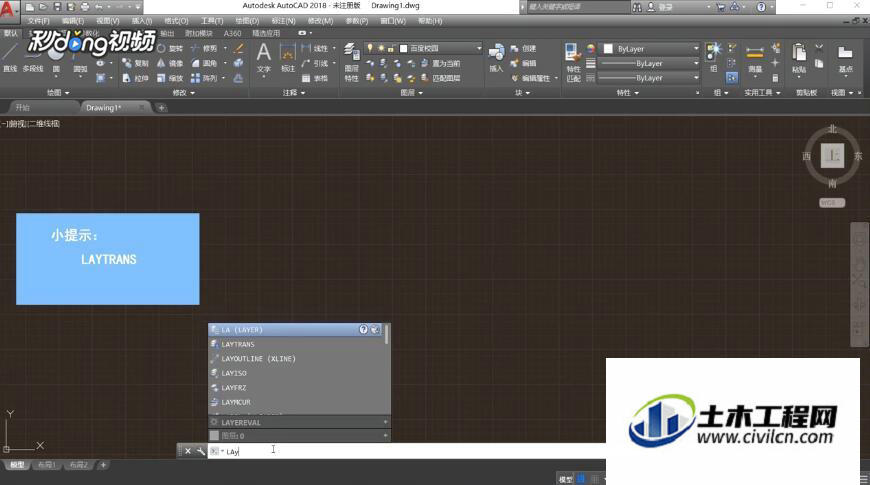Click the 基点 (Base point) view icon

845,60
